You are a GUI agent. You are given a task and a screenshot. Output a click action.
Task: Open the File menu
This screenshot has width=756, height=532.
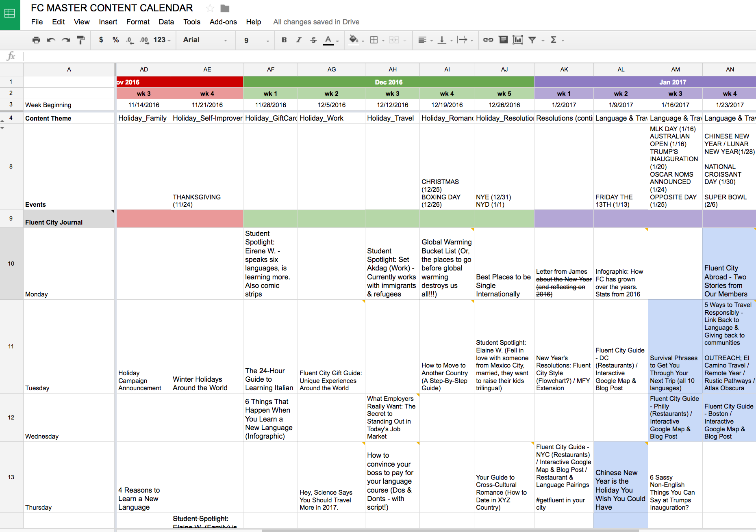[x=37, y=22]
